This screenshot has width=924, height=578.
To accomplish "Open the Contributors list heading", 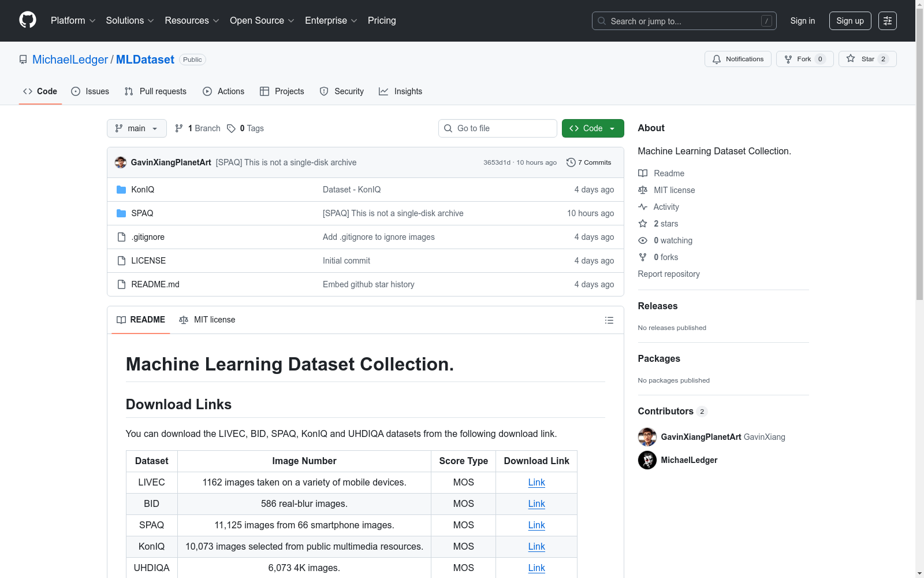I will (672, 412).
